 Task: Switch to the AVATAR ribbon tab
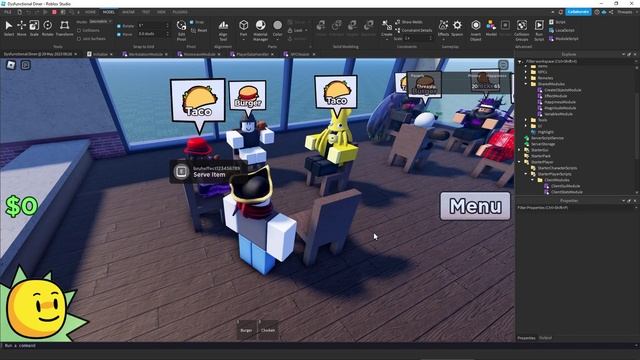(128, 12)
